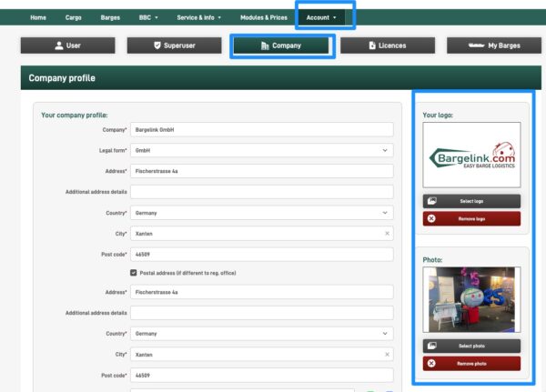This screenshot has height=392, width=546.
Task: Click the building icon on Company tab
Action: (x=265, y=45)
